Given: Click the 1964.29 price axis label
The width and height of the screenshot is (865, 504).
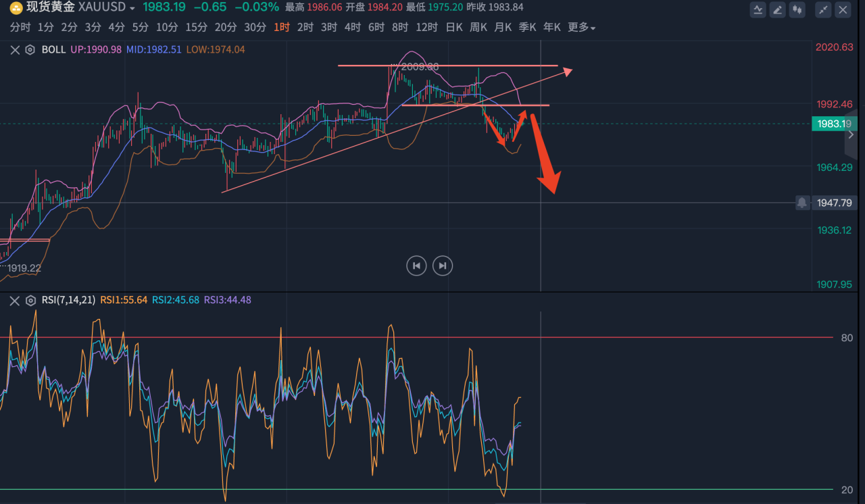Looking at the screenshot, I should [x=835, y=167].
